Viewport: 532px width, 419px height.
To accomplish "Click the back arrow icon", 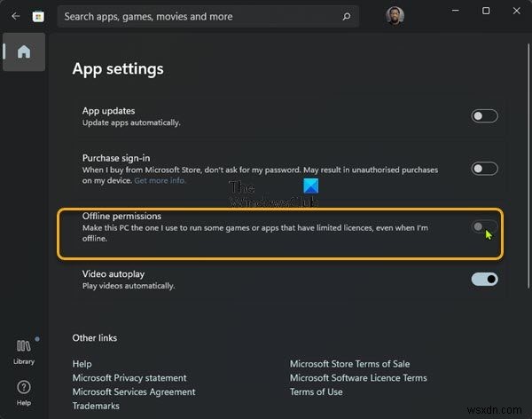I will point(16,16).
